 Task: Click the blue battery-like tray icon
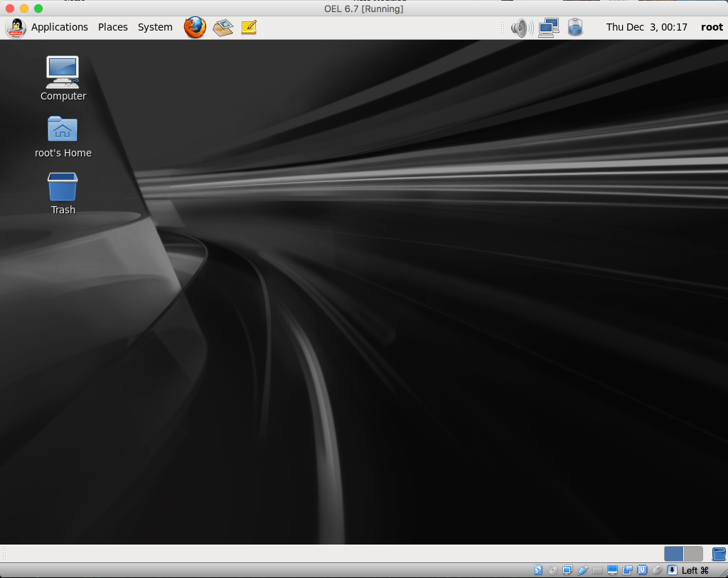575,28
